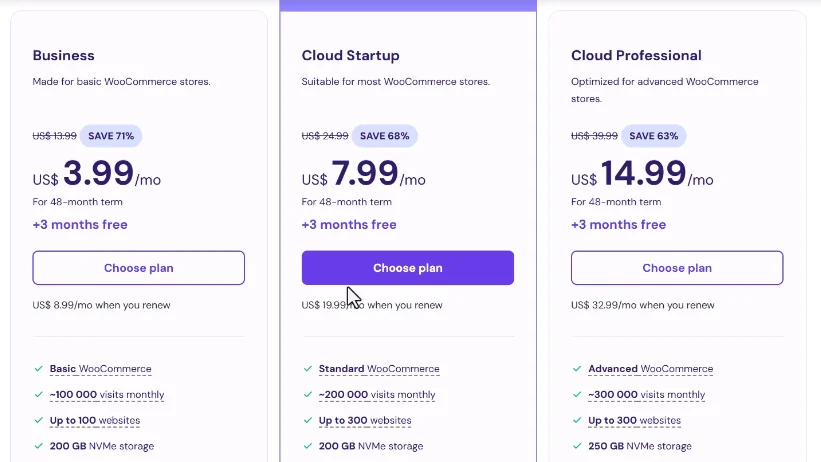
Task: Click +3 months free under Cloud Startup
Action: pyautogui.click(x=349, y=225)
